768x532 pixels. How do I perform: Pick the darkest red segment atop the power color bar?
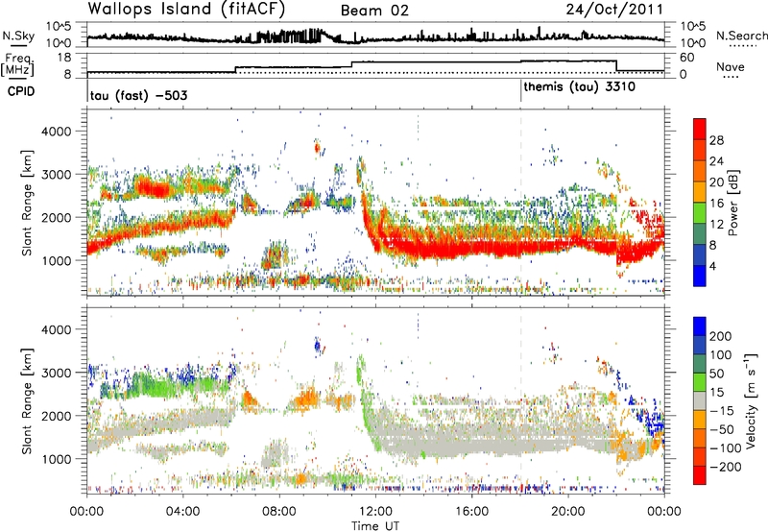click(700, 129)
